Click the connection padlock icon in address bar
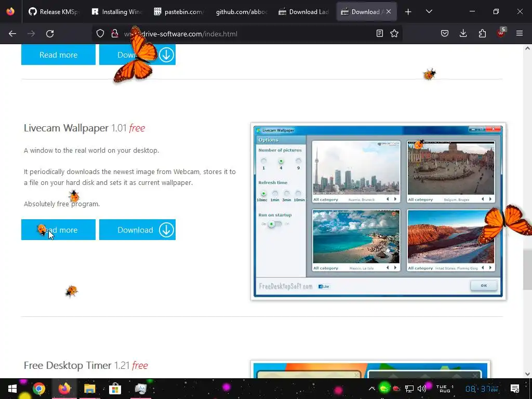This screenshot has width=532, height=399. click(115, 34)
